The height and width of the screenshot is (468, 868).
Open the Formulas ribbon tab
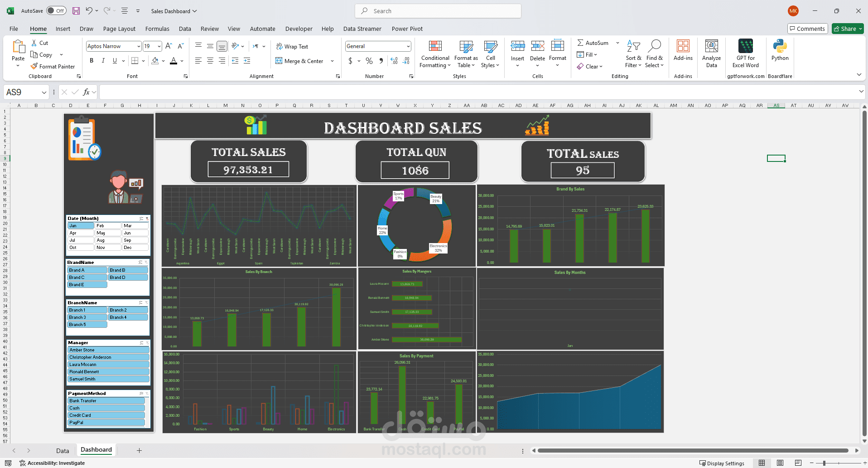157,29
